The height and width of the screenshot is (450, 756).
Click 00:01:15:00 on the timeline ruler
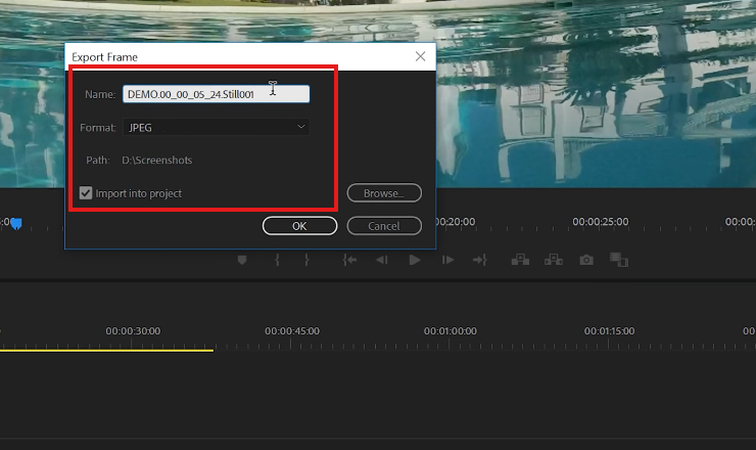[609, 331]
